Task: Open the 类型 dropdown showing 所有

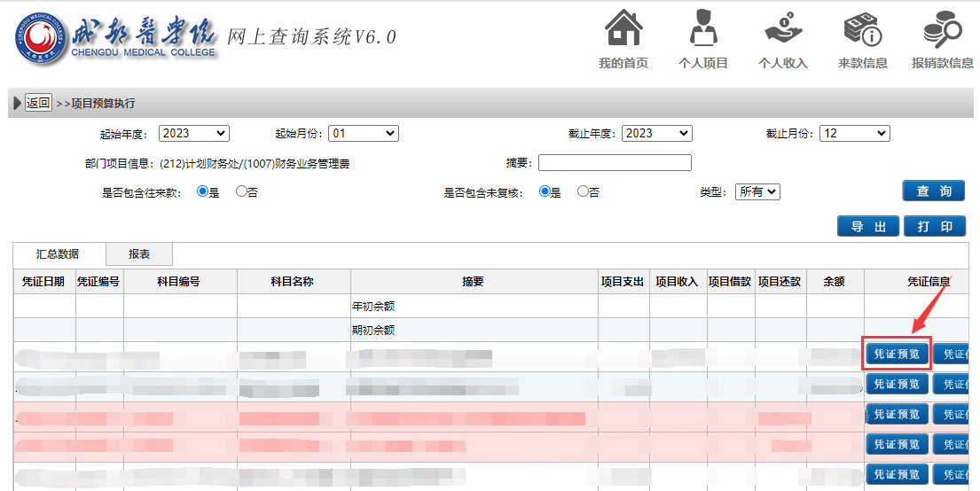Action: [757, 191]
